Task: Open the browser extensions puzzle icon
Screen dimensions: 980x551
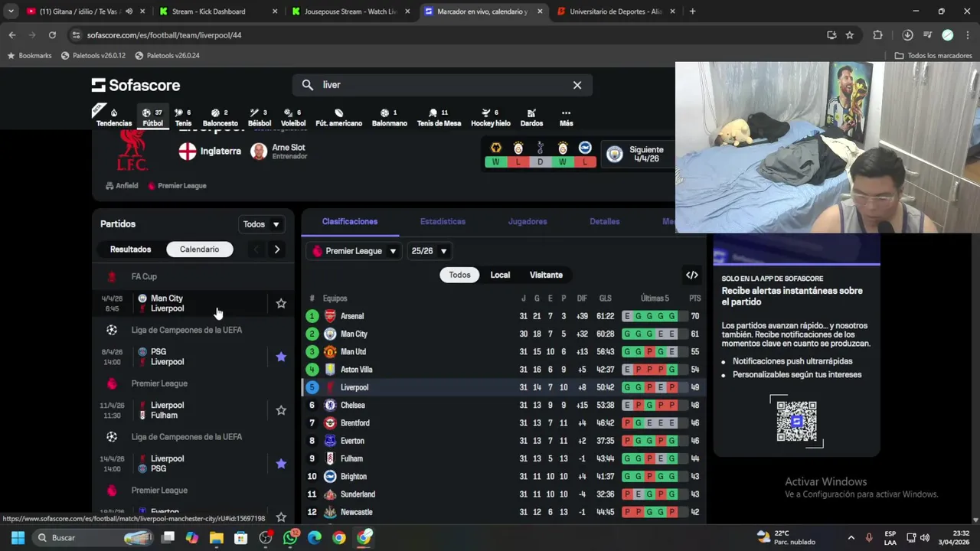Action: click(878, 35)
